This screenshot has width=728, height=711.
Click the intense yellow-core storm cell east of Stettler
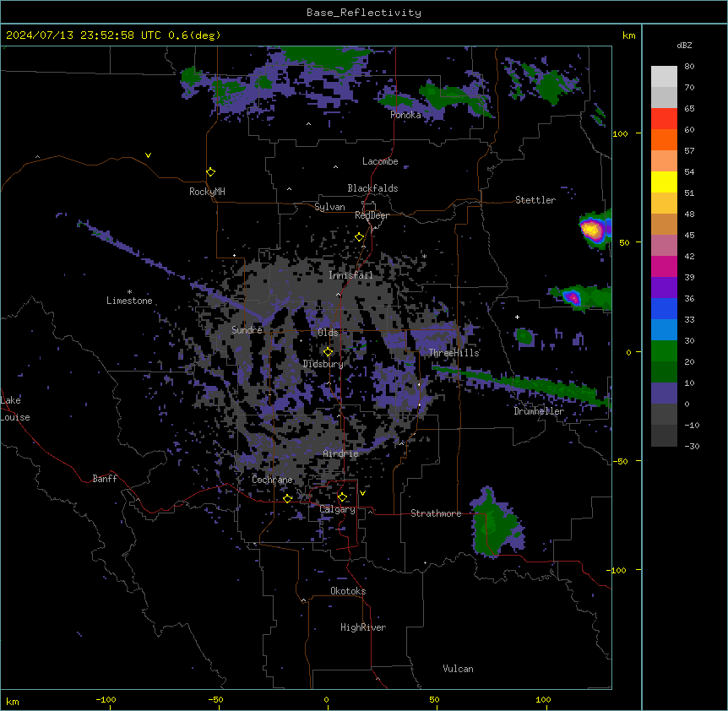[x=593, y=230]
